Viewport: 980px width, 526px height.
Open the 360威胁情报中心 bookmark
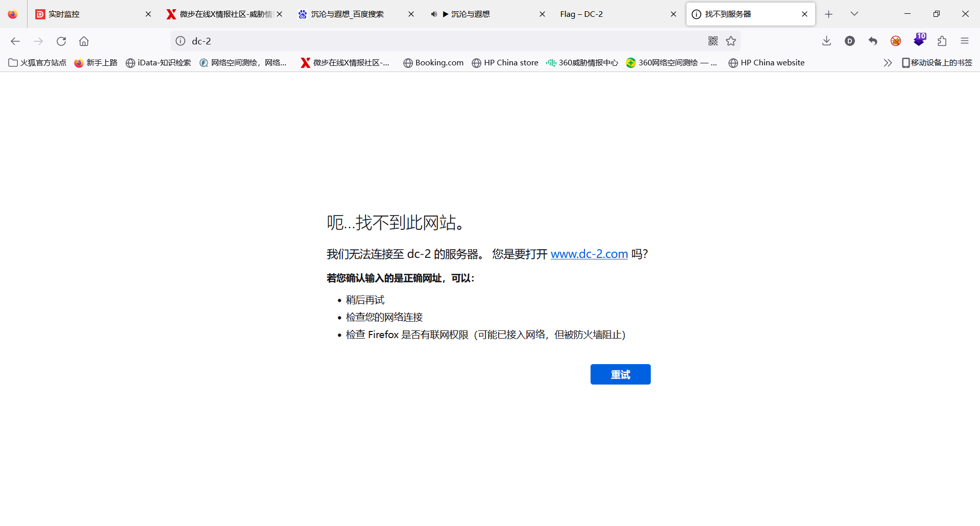[x=582, y=63]
